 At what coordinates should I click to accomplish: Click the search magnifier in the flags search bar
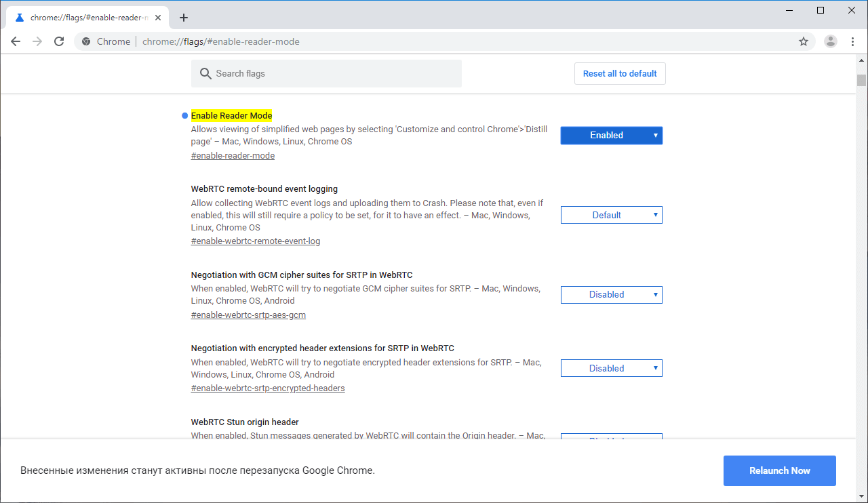coord(205,73)
